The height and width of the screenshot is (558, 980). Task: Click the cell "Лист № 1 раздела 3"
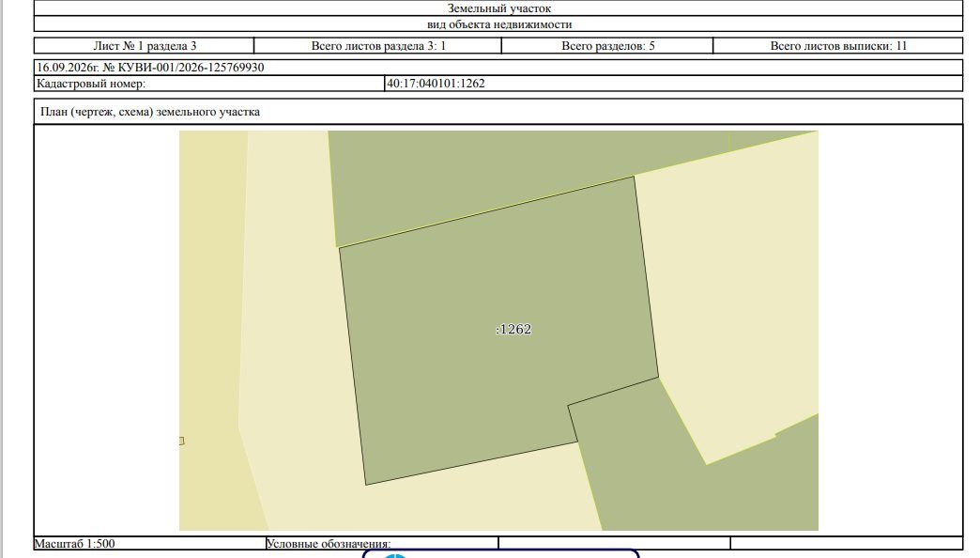145,46
